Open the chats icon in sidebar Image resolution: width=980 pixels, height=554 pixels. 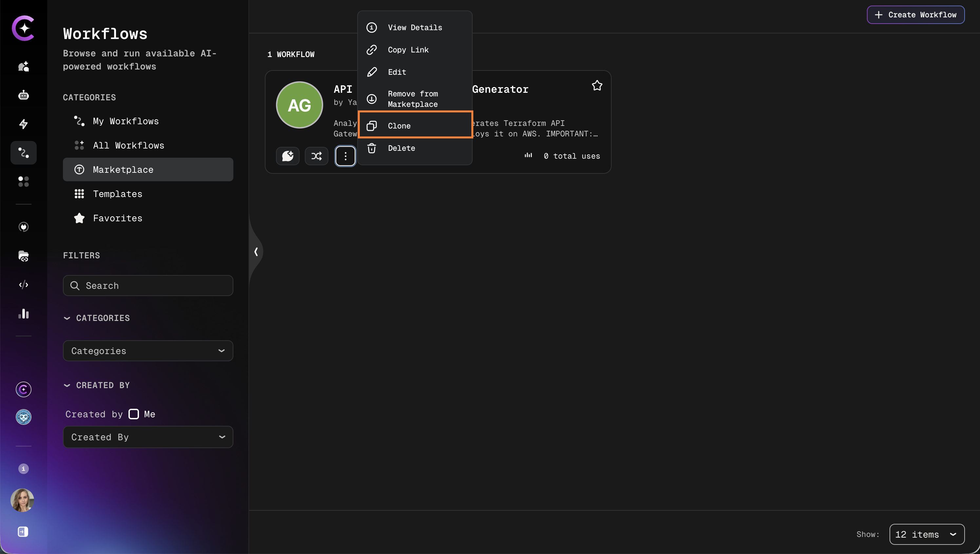tap(24, 66)
